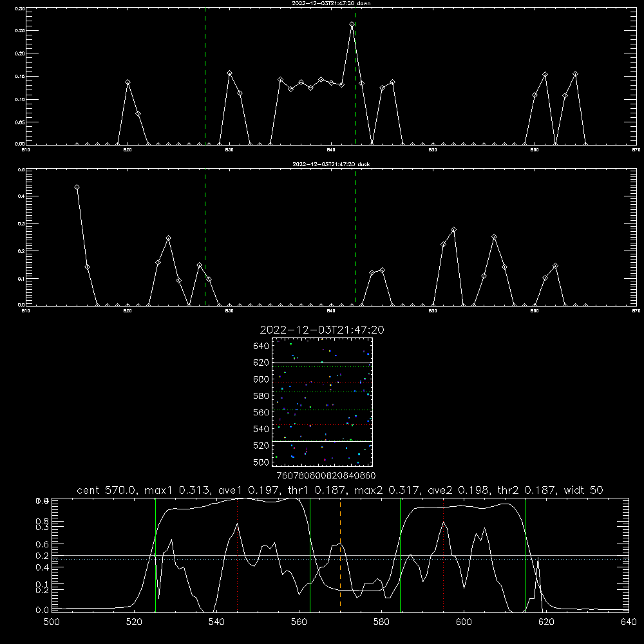Click the highest diamond marker in dawn plot

click(x=352, y=24)
